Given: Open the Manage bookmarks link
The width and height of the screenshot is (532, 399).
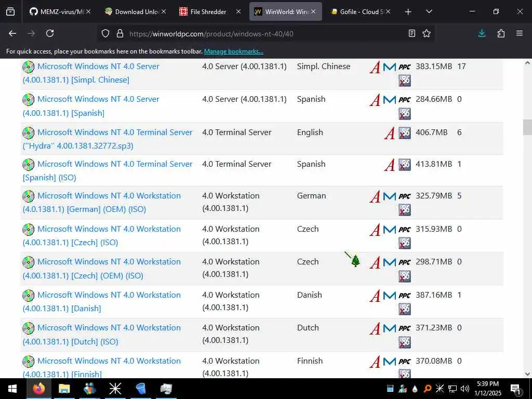Looking at the screenshot, I should 233,51.
